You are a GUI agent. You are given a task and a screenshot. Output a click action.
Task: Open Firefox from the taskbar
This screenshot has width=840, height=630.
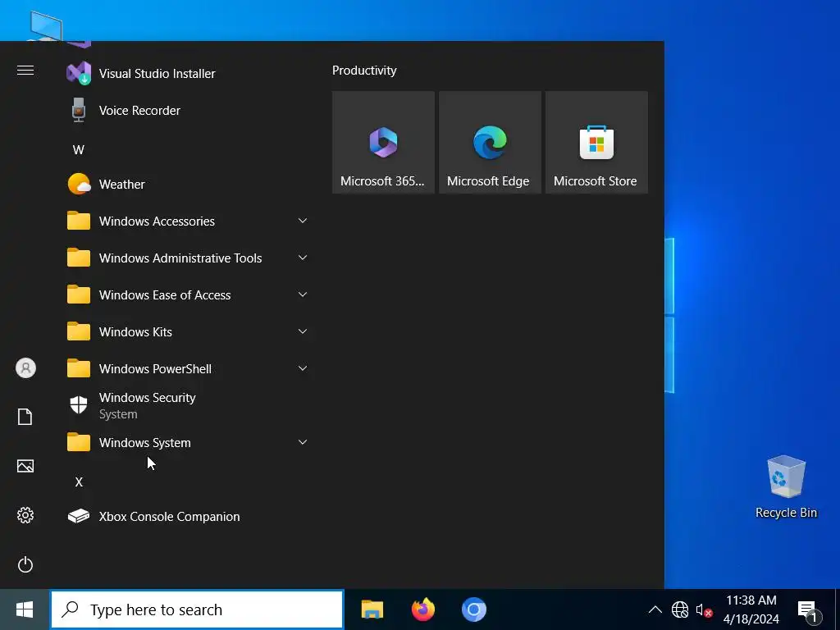tap(422, 609)
